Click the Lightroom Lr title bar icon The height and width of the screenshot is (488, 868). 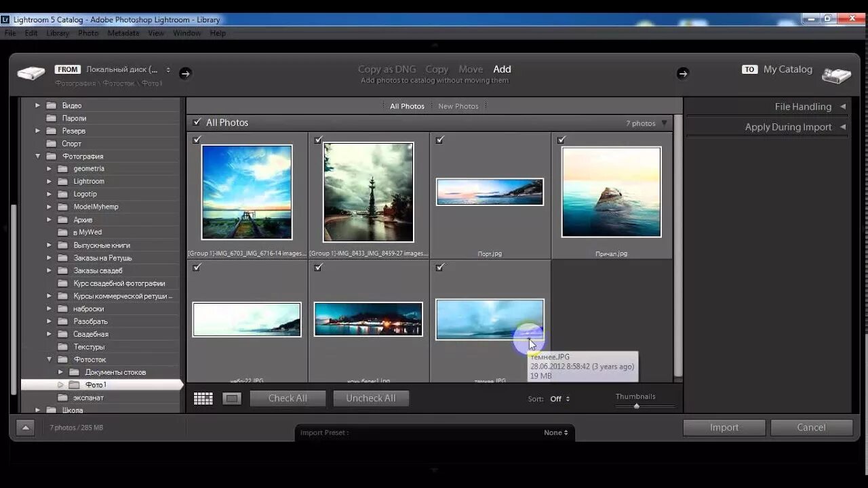tap(5, 20)
